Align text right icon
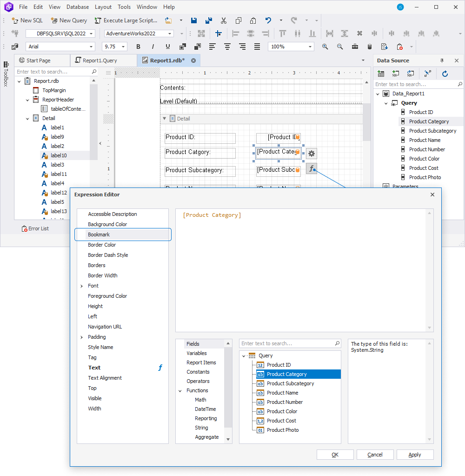Viewport: 465px width, 476px height. (x=242, y=47)
